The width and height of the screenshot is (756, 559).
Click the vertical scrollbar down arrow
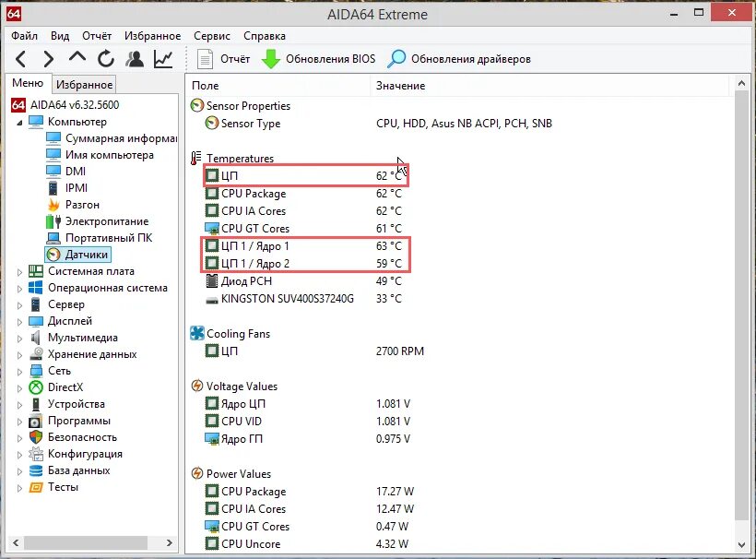click(741, 545)
